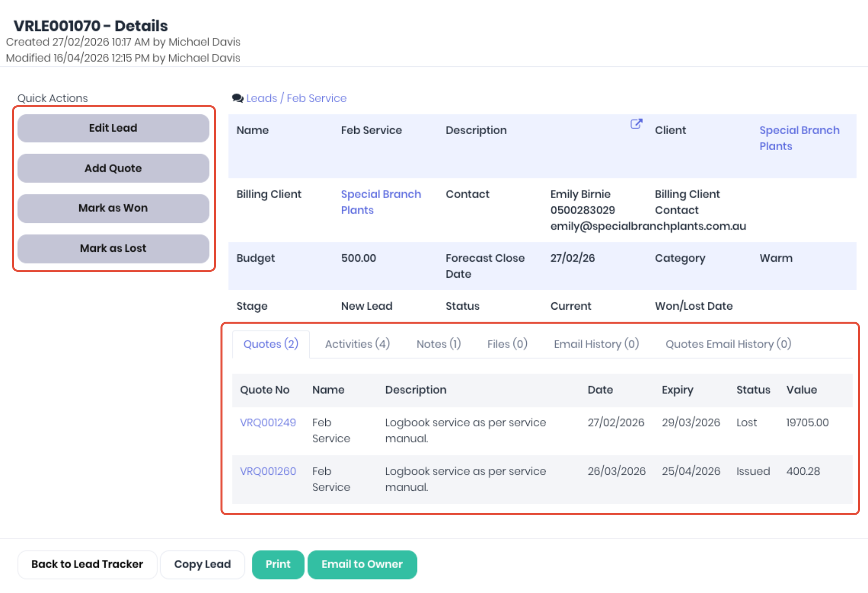Click the status value Current
The image size is (868, 593).
coord(571,306)
